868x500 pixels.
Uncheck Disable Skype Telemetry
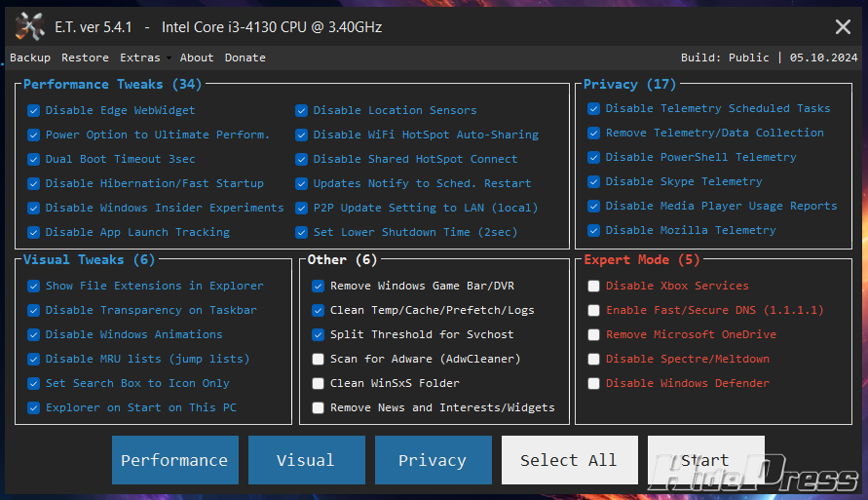[594, 182]
